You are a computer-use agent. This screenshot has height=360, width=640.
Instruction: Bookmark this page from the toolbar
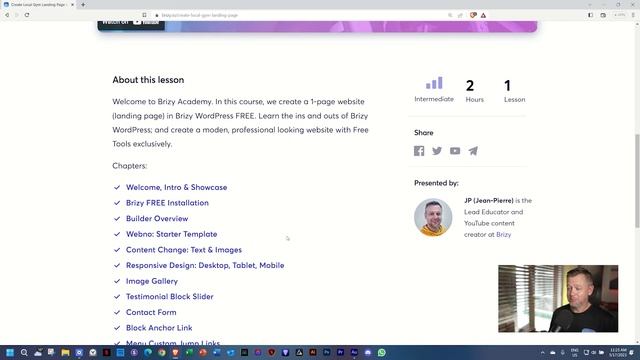[144, 15]
